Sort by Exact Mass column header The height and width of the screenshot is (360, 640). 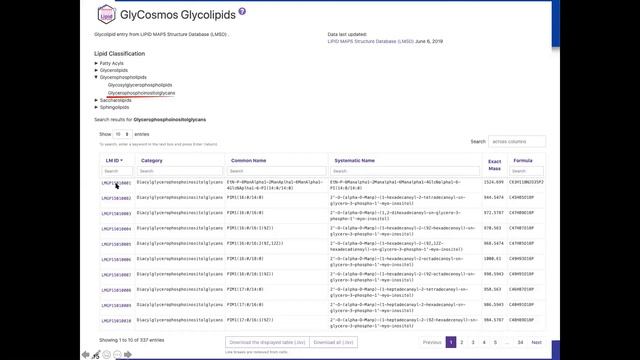(495, 165)
